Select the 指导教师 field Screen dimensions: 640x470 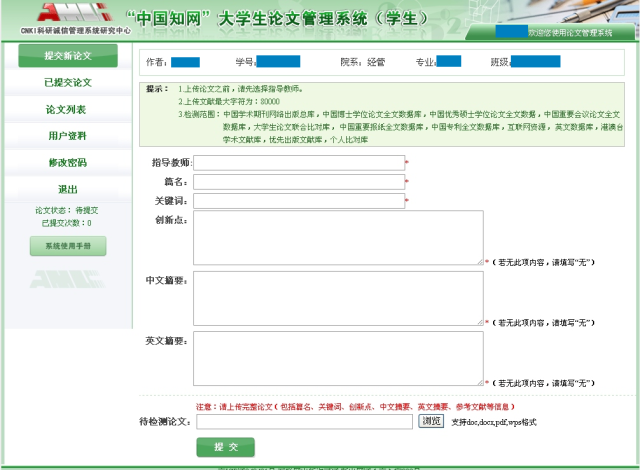[x=298, y=163]
